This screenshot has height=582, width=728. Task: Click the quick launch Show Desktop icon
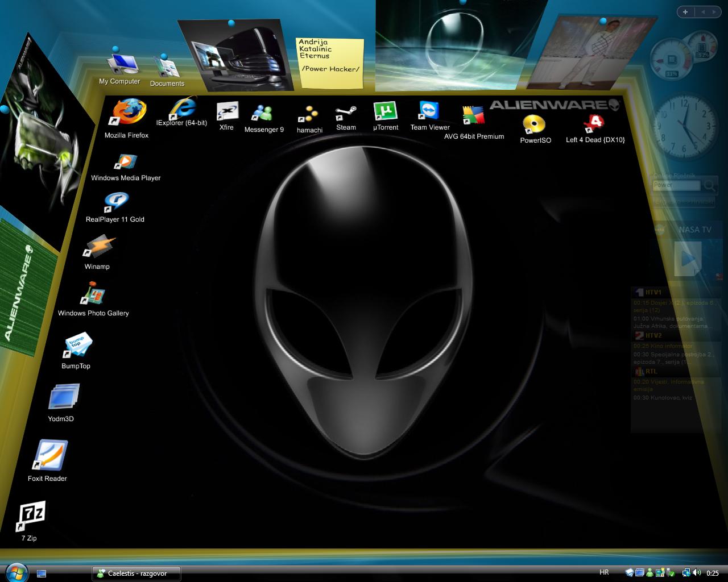42,573
